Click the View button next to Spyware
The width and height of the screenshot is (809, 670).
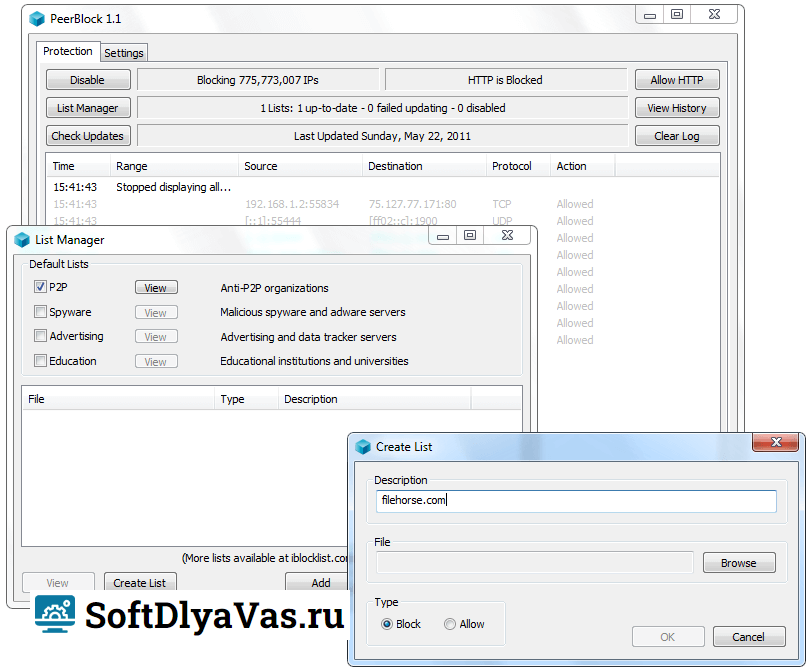click(x=156, y=313)
